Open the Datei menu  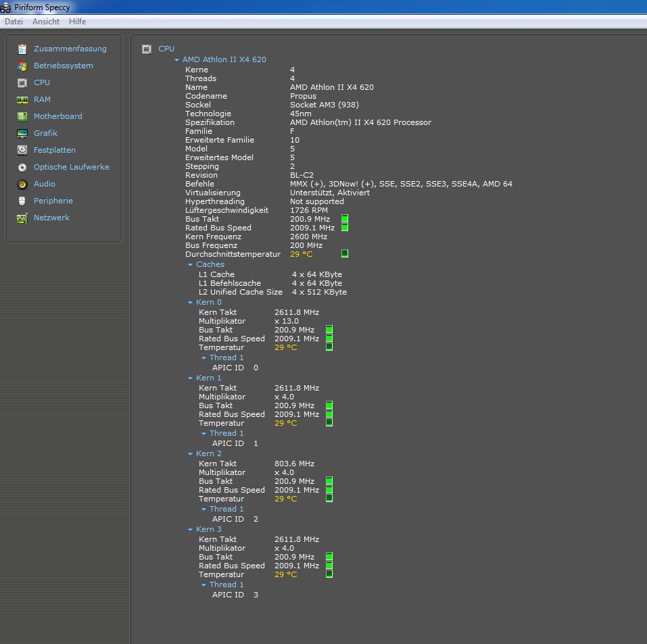pyautogui.click(x=14, y=22)
